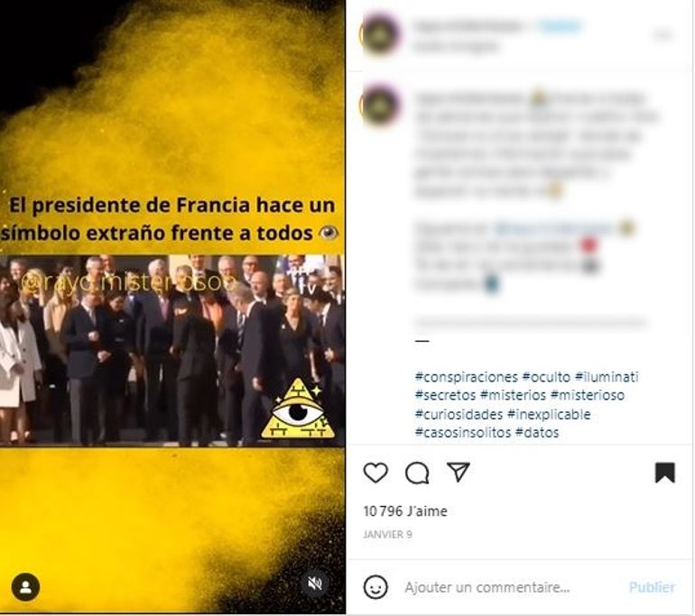The image size is (695, 616).
Task: Like the post with the heart icon
Action: pyautogui.click(x=375, y=473)
